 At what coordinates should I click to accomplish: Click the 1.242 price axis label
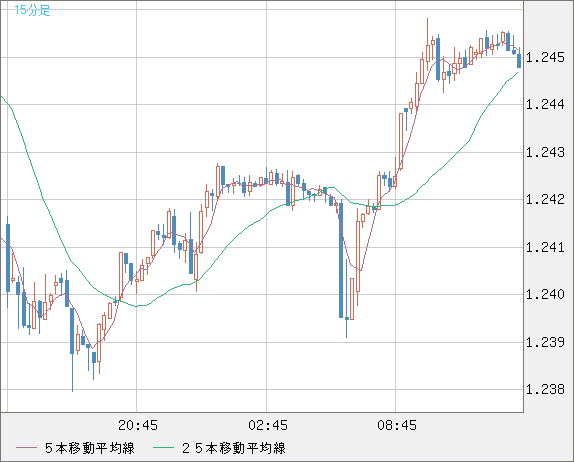[x=545, y=200]
